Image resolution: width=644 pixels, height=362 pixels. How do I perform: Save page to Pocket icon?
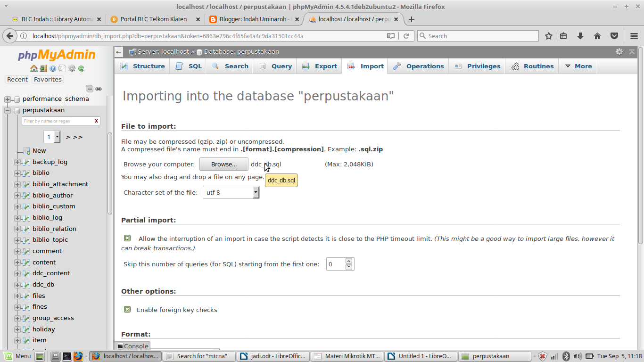614,36
